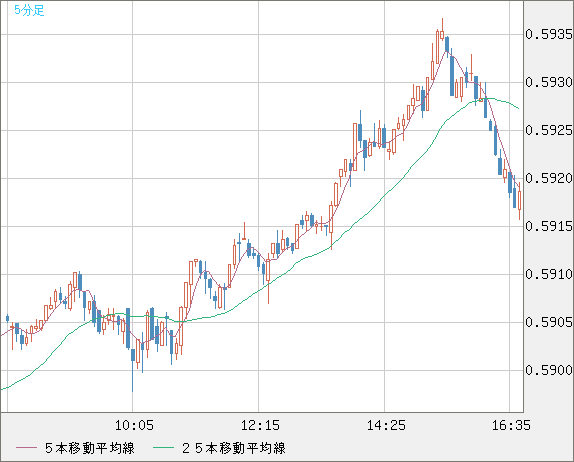
Task: Click the 0.5915 price axis label
Action: [x=549, y=226]
